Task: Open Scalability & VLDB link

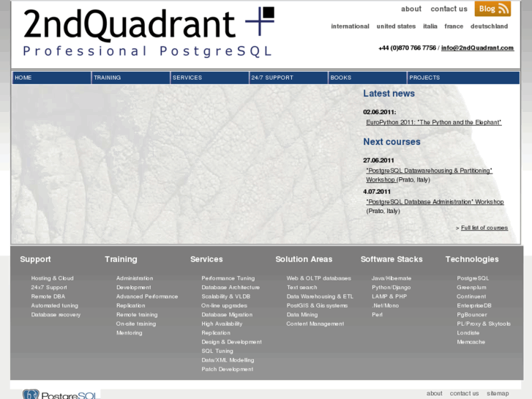Action: point(225,297)
